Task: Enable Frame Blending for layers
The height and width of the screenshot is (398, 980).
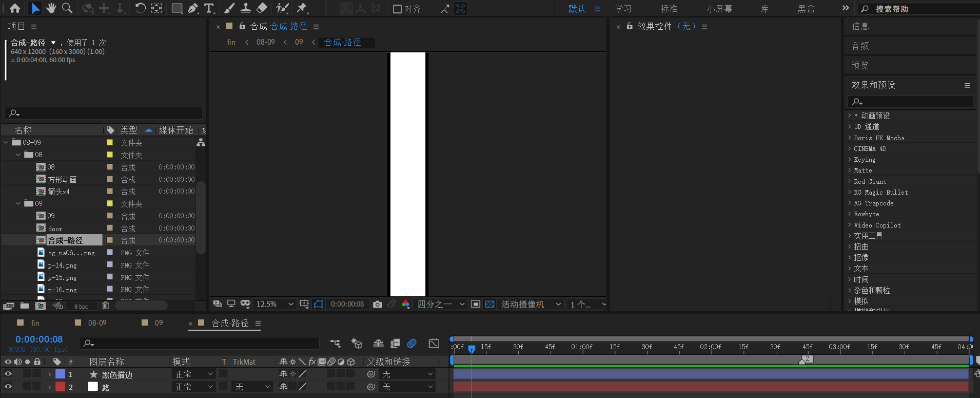Action: coord(395,343)
